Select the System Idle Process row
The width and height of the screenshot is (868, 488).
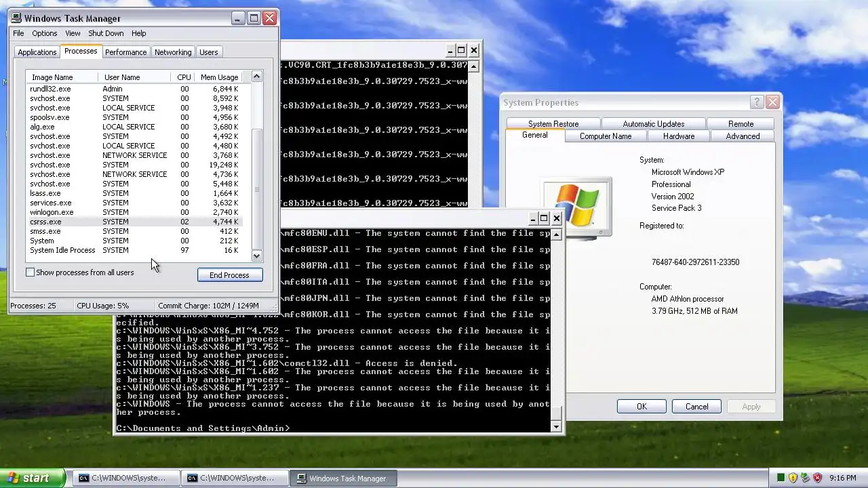pyautogui.click(x=134, y=250)
